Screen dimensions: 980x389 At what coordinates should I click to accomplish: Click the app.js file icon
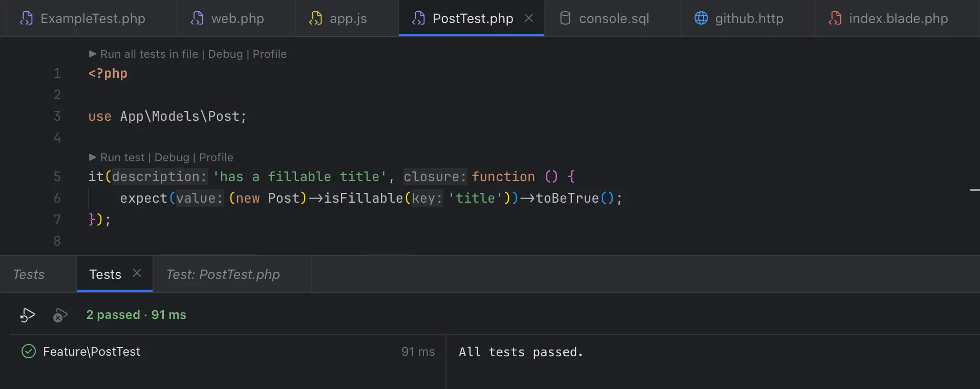pos(315,18)
